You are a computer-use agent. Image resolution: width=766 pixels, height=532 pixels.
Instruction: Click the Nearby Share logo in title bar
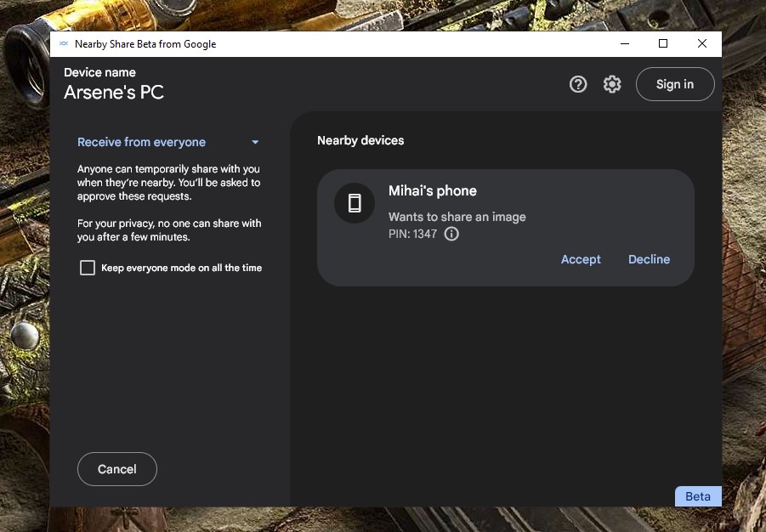tap(64, 44)
